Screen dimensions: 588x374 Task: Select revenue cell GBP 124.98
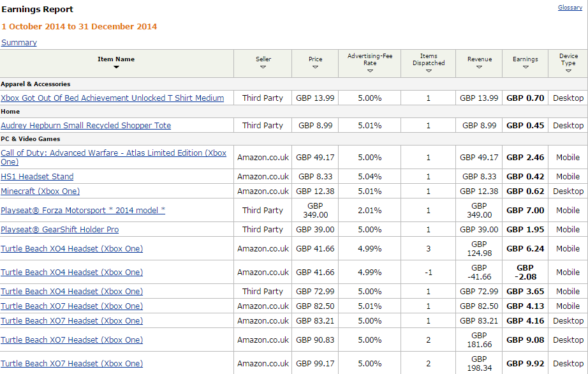[479, 248]
